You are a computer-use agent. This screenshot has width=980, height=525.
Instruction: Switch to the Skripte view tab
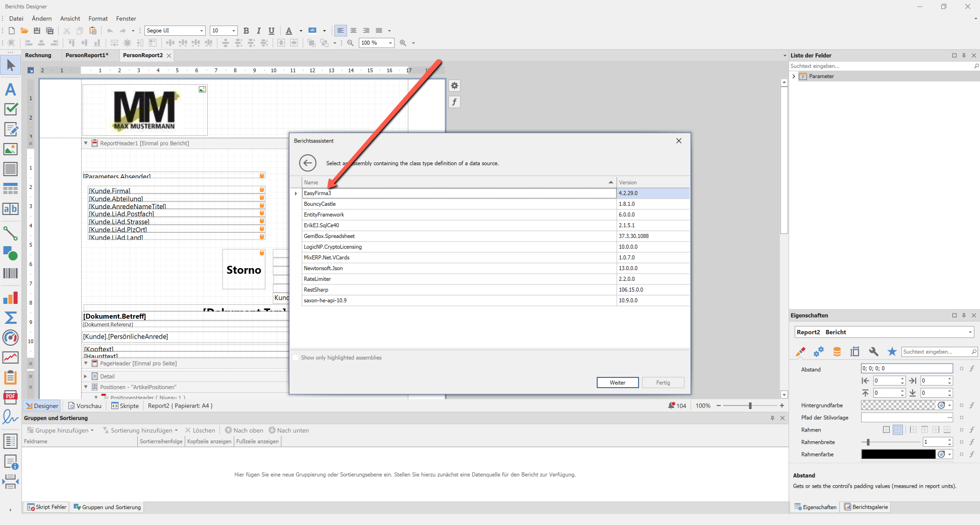pyautogui.click(x=125, y=406)
